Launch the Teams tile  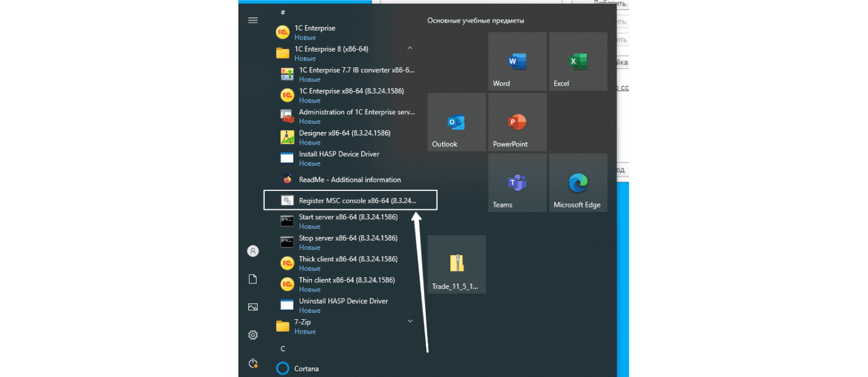517,183
